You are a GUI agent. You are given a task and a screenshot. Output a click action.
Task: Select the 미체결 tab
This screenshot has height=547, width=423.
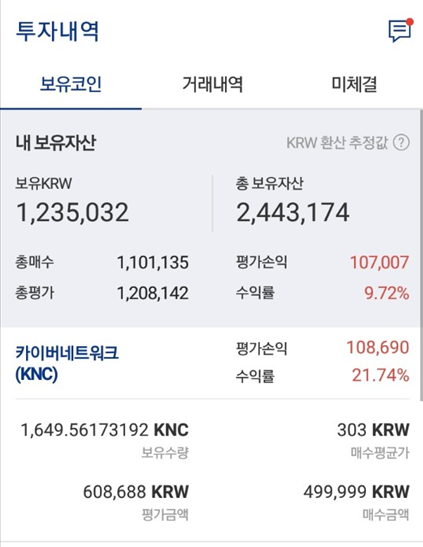pos(354,84)
